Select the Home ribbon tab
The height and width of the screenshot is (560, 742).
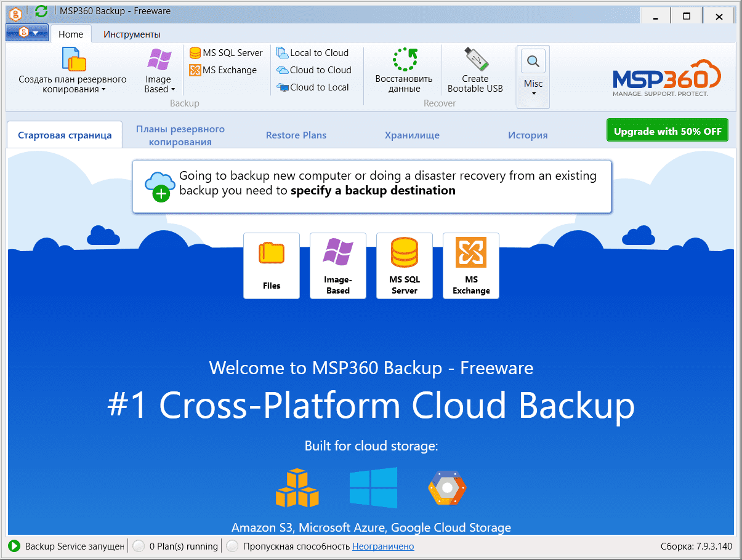point(71,34)
